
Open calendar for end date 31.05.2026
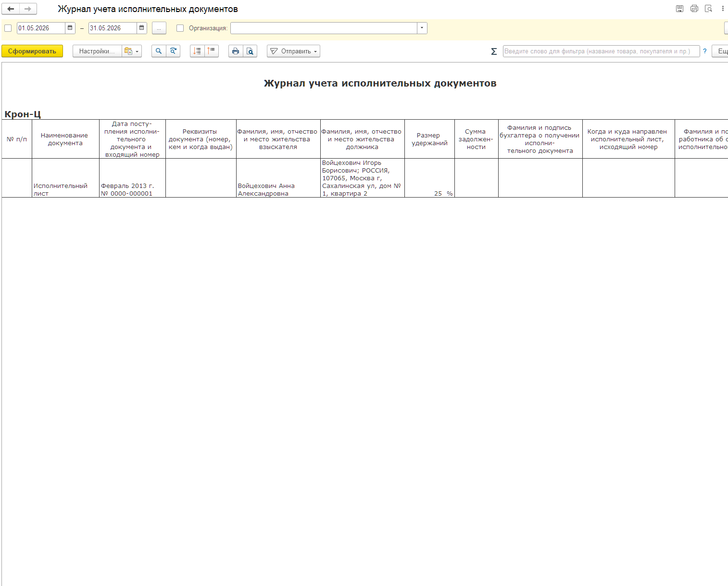coord(142,28)
